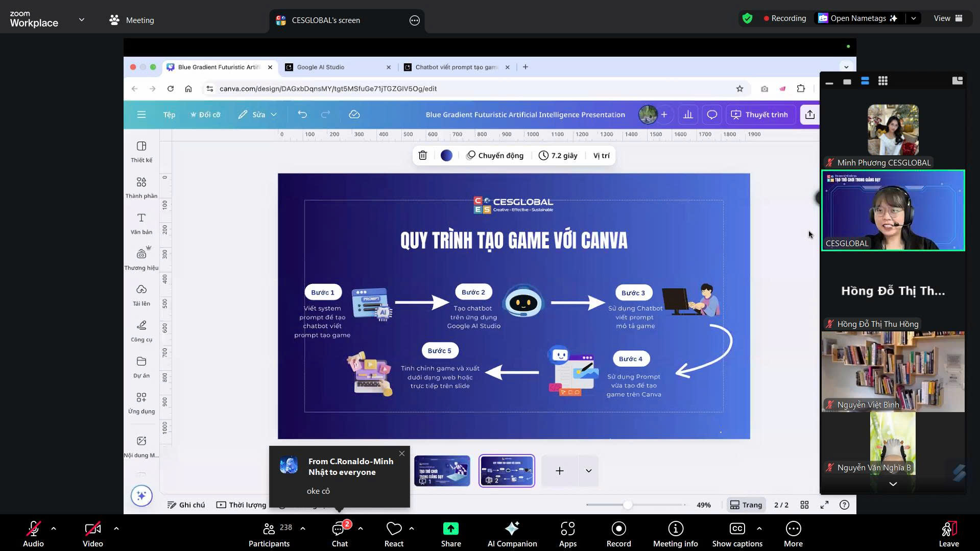Click the Canva zoom slider handle

(628, 505)
